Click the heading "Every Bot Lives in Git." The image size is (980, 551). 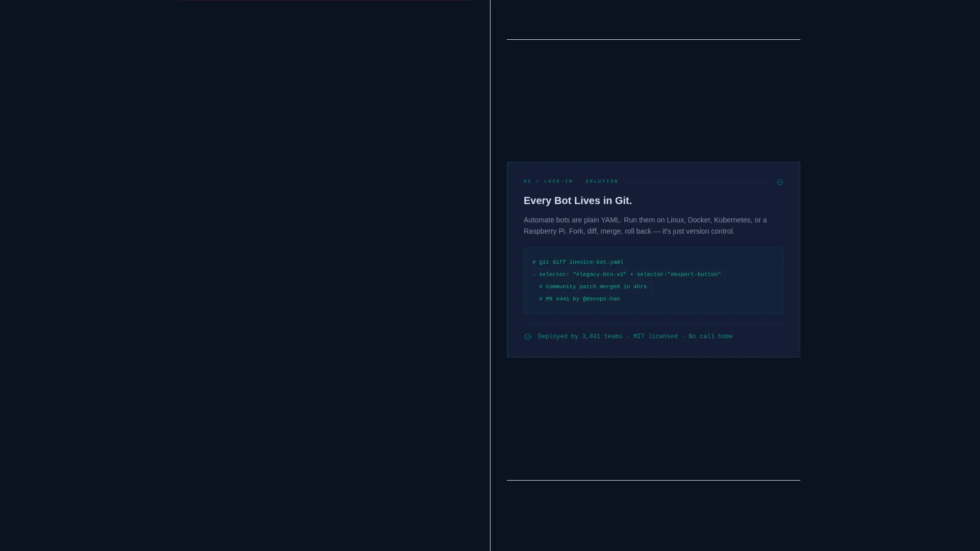click(x=578, y=201)
